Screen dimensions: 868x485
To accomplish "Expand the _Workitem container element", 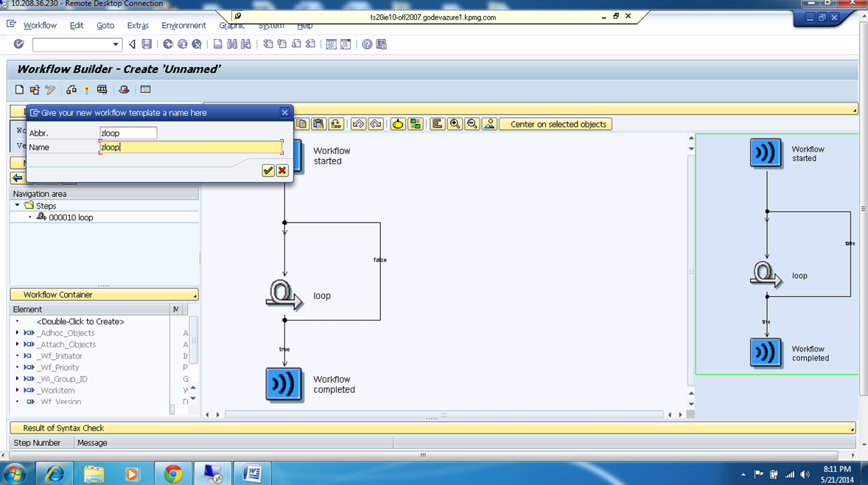I will 18,391.
